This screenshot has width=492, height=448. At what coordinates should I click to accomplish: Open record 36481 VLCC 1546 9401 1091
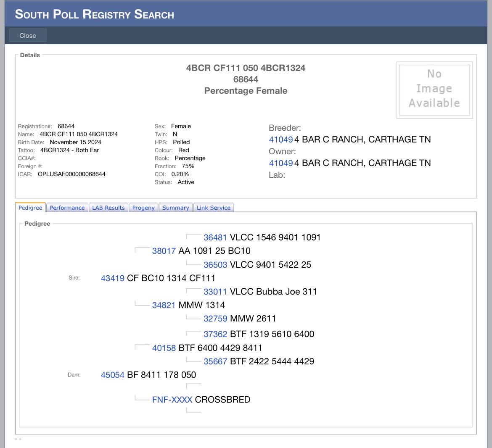pyautogui.click(x=215, y=237)
